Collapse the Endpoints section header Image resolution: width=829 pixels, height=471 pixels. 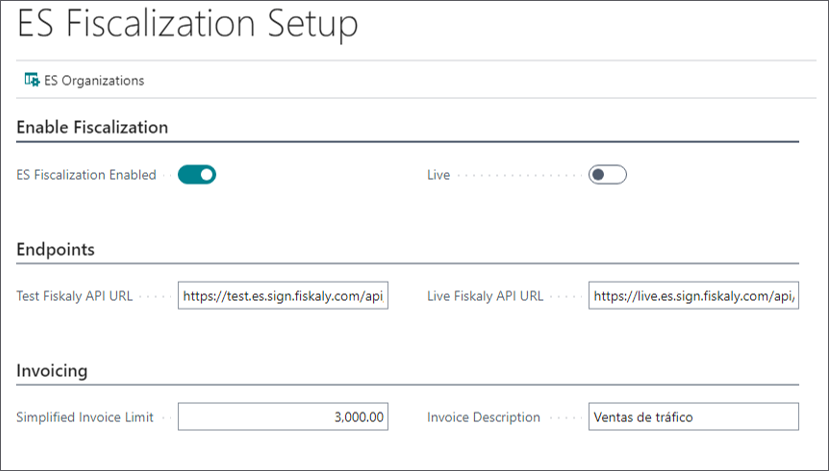point(56,249)
